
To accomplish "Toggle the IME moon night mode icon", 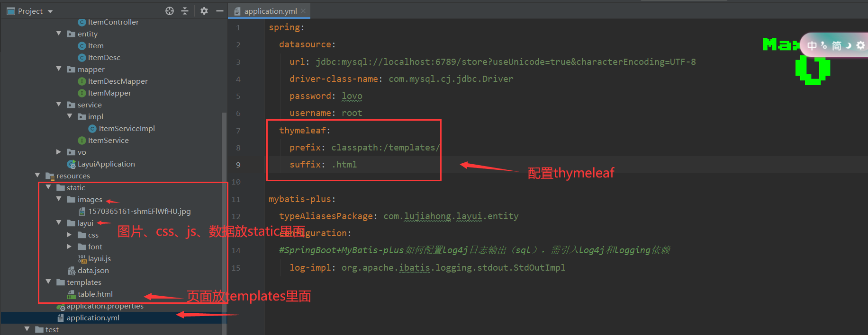I will (849, 45).
